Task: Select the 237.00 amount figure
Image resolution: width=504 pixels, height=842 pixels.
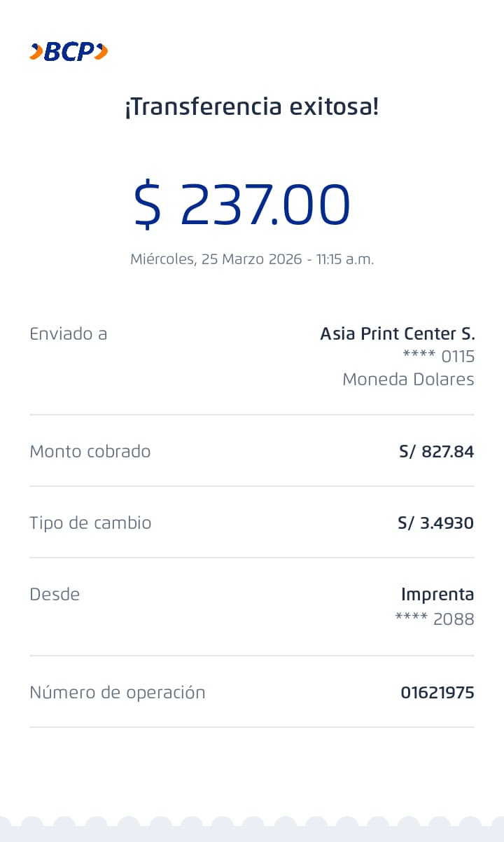Action: (265, 205)
